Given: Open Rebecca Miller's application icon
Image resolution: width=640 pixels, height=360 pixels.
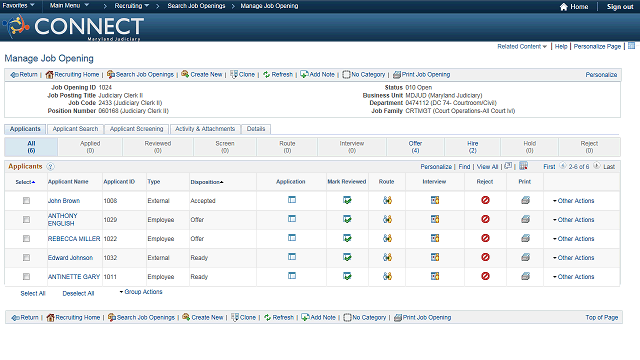Looking at the screenshot, I should click(x=291, y=238).
